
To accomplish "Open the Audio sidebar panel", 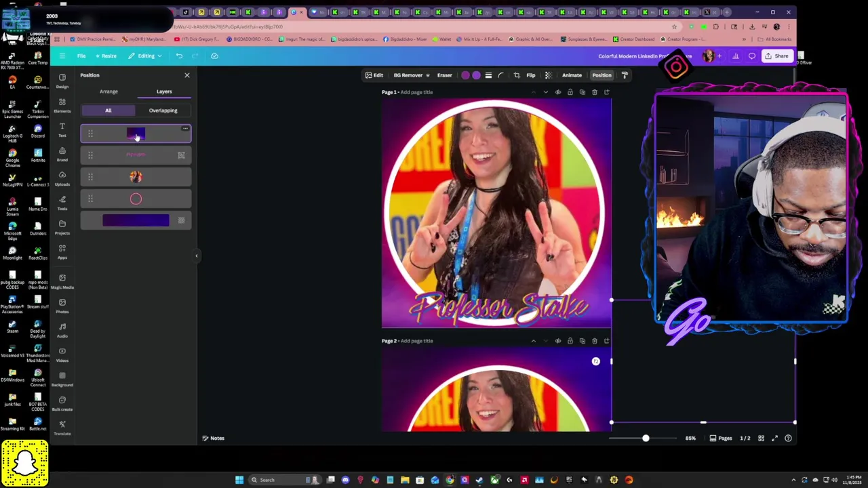I will click(62, 330).
